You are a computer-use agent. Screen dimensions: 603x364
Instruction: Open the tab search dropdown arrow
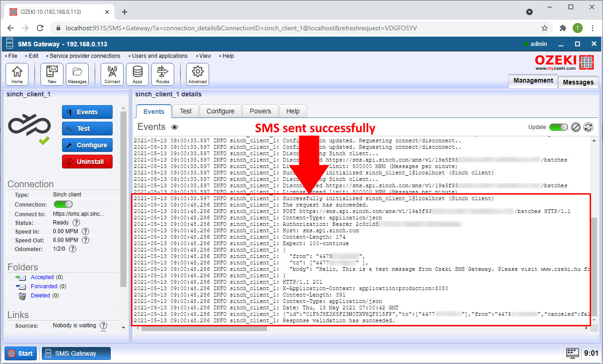tap(529, 12)
